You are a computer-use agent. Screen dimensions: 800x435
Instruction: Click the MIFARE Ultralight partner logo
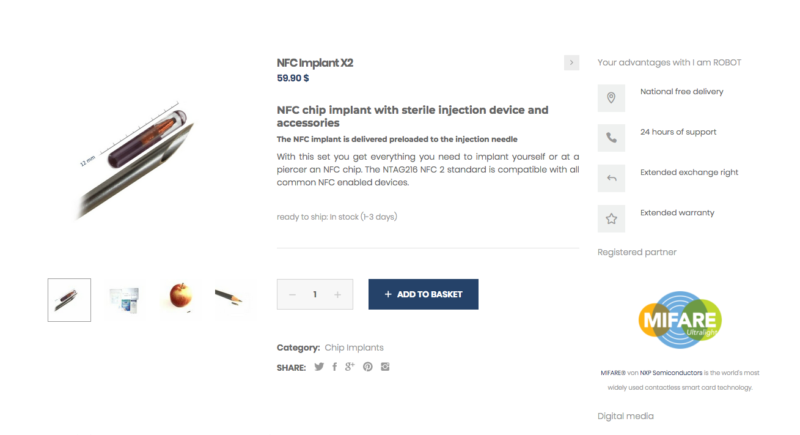pos(680,320)
